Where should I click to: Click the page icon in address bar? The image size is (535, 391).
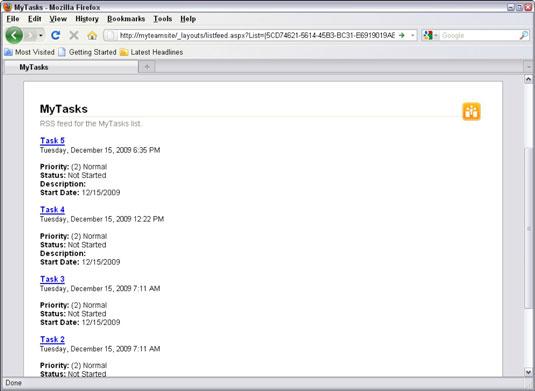pos(111,35)
